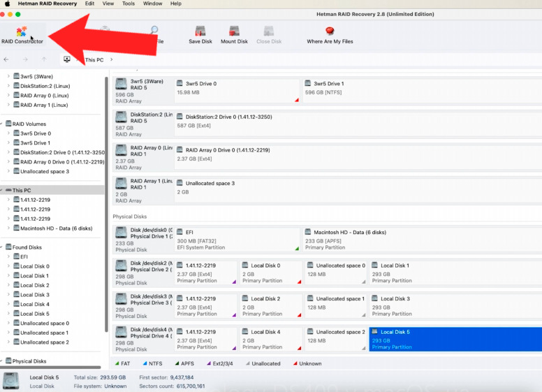Select 3wr5 Drive 0 15.98 MB partition card
Screen dimensions: 542x392
coord(237,91)
